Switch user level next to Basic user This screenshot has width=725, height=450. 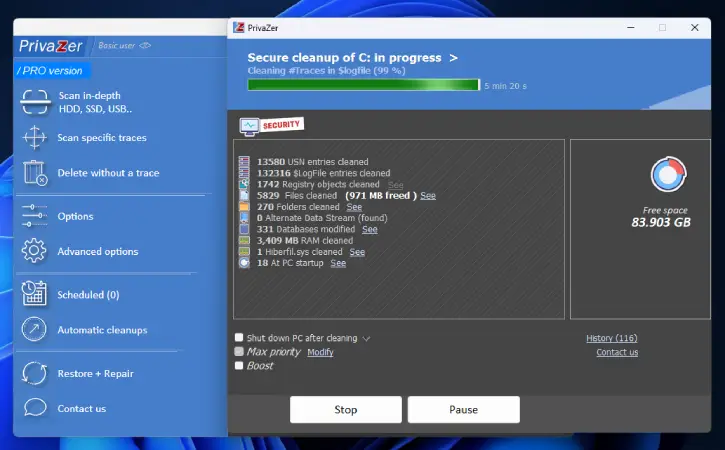click(145, 45)
